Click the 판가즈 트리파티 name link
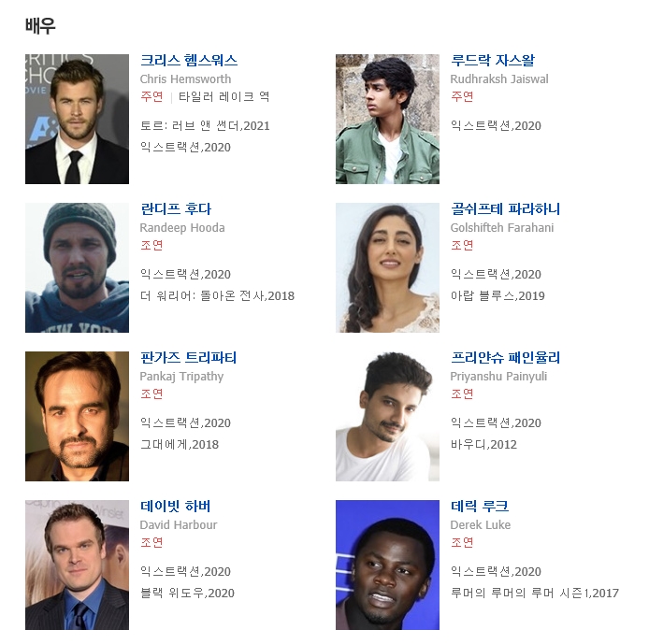 point(188,357)
